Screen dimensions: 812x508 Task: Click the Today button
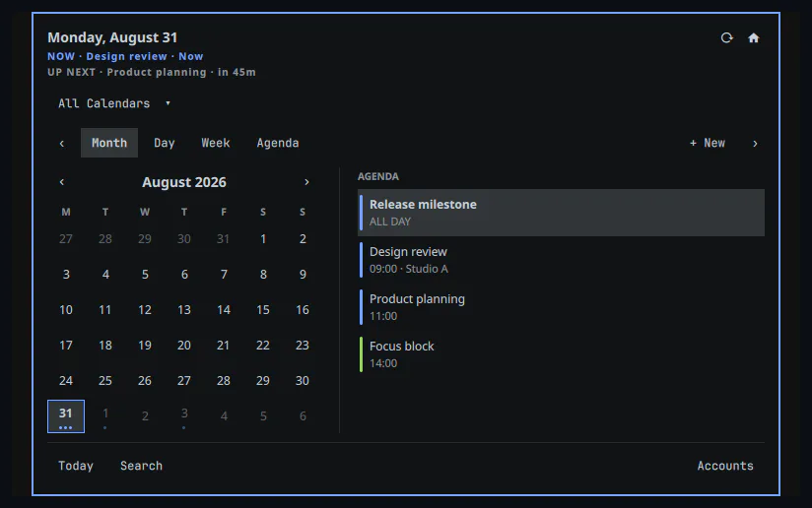76,466
